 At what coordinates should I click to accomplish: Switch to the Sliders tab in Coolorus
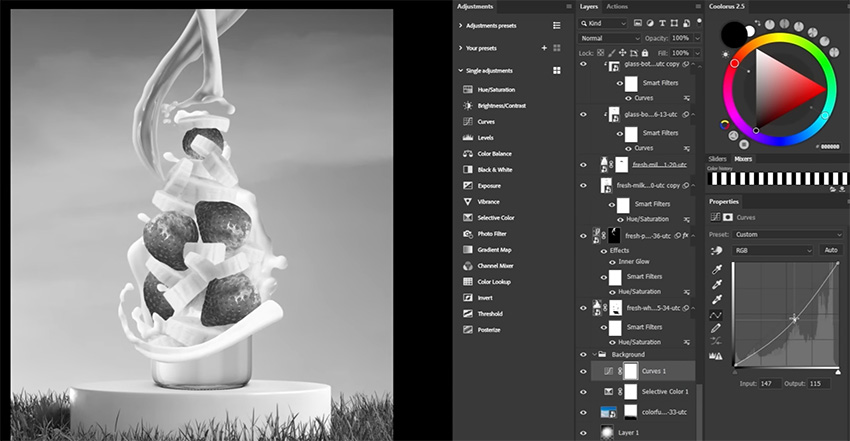click(717, 159)
